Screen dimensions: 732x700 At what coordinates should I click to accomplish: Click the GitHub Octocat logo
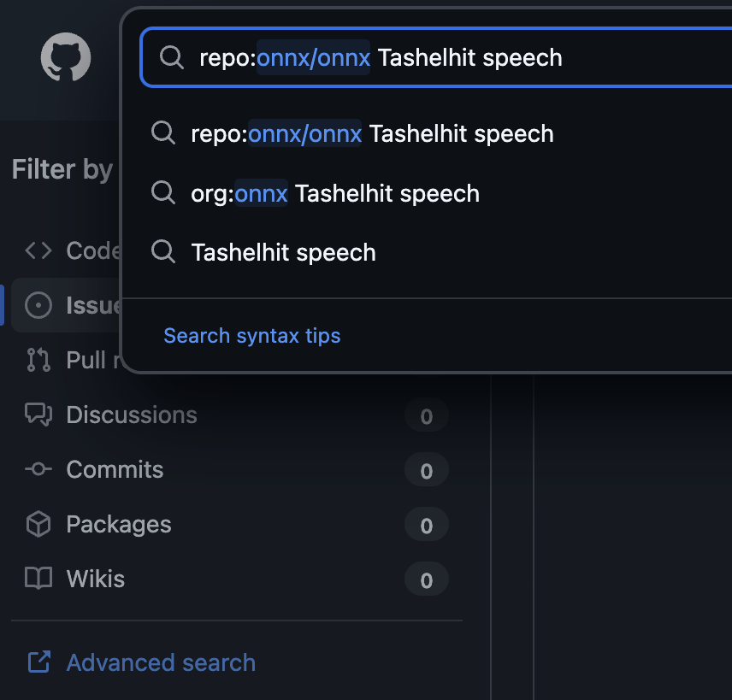coord(66,57)
